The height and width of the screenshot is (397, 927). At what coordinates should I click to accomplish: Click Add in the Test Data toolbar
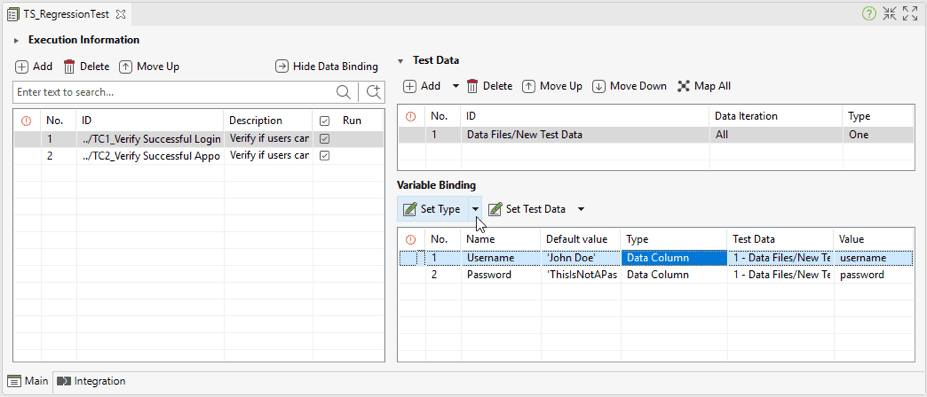422,86
